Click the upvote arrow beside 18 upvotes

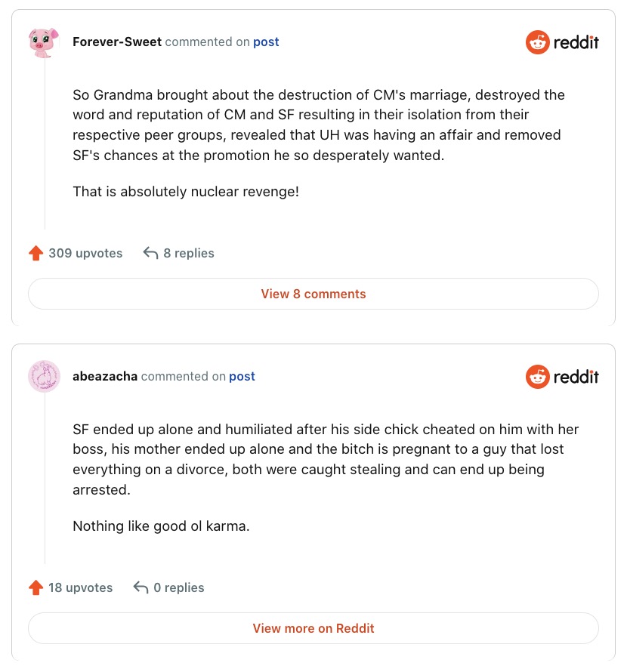(36, 587)
